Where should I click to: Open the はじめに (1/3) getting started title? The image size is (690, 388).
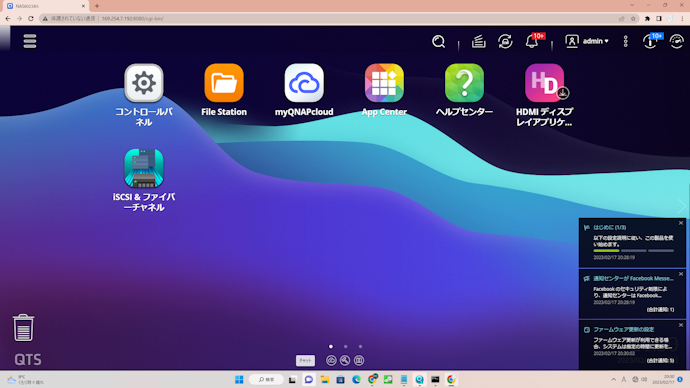[609, 227]
